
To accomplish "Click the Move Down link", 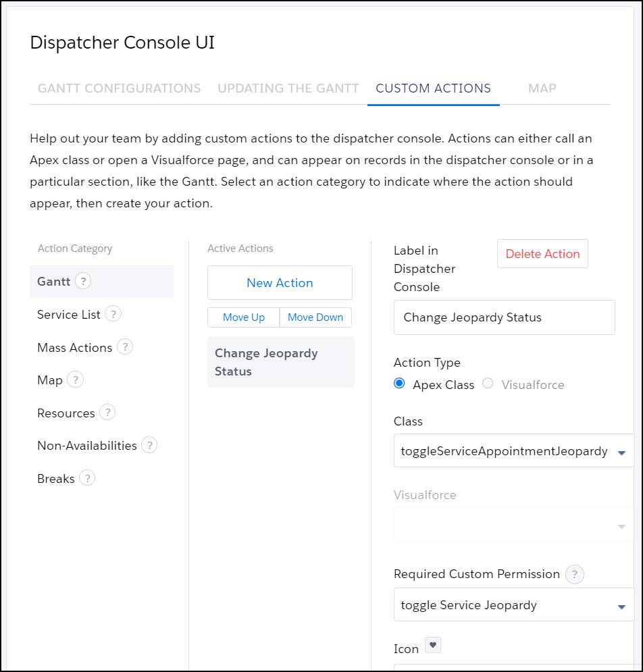I will 315,317.
